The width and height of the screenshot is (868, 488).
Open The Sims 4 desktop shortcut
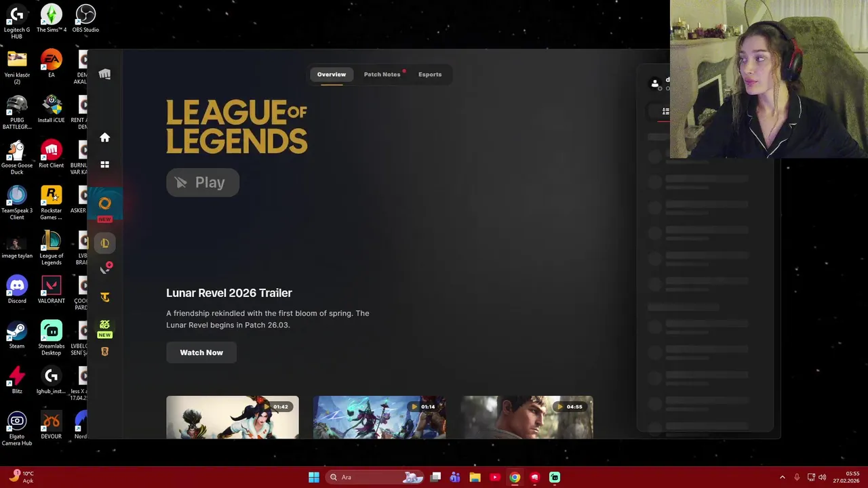51,19
